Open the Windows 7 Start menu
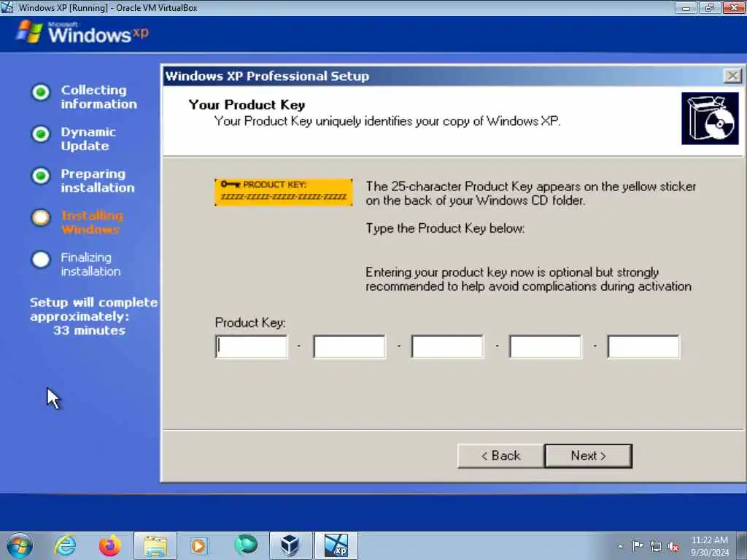 20,545
